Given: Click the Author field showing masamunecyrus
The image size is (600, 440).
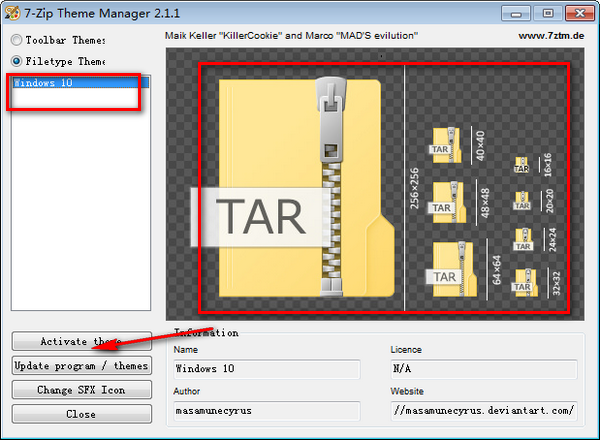Looking at the screenshot, I should [265, 410].
